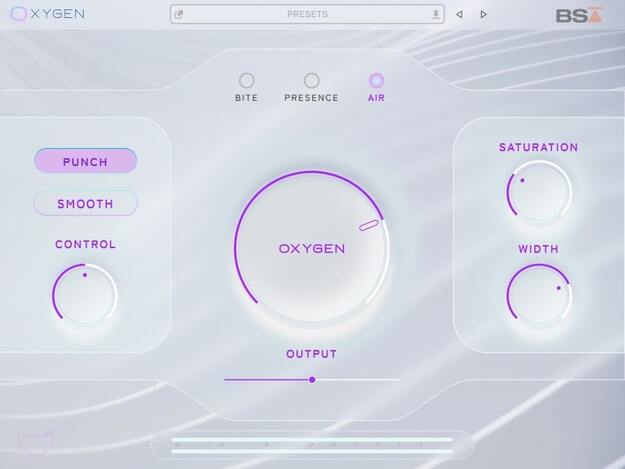Select the Bite radio button

246,80
